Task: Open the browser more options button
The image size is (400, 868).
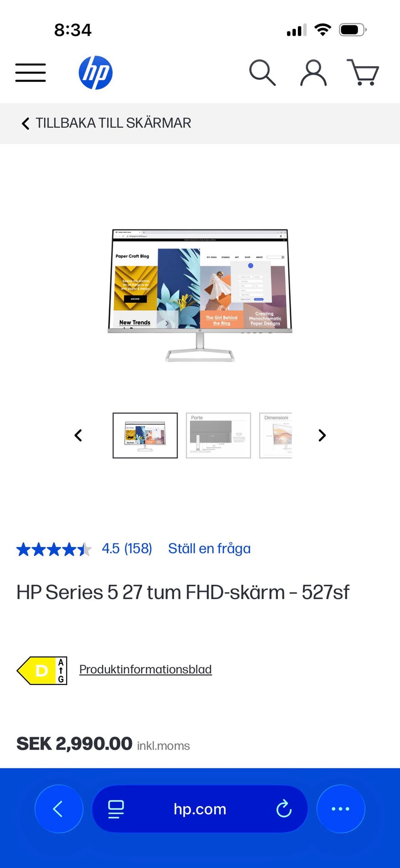Action: 341,809
